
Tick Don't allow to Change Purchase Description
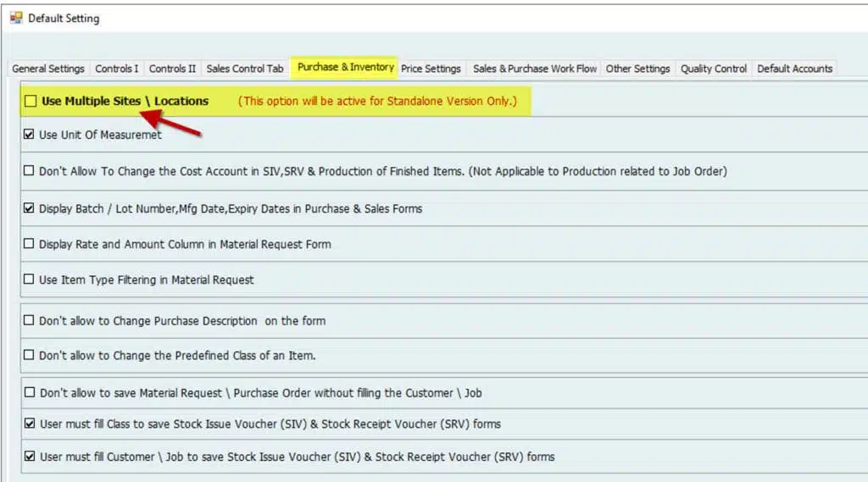pyautogui.click(x=29, y=320)
